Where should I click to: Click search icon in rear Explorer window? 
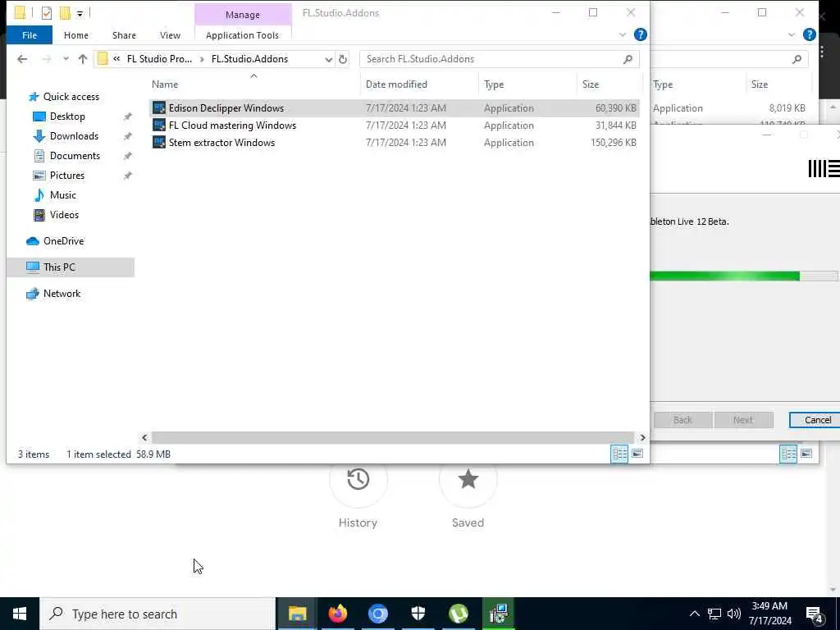point(797,59)
